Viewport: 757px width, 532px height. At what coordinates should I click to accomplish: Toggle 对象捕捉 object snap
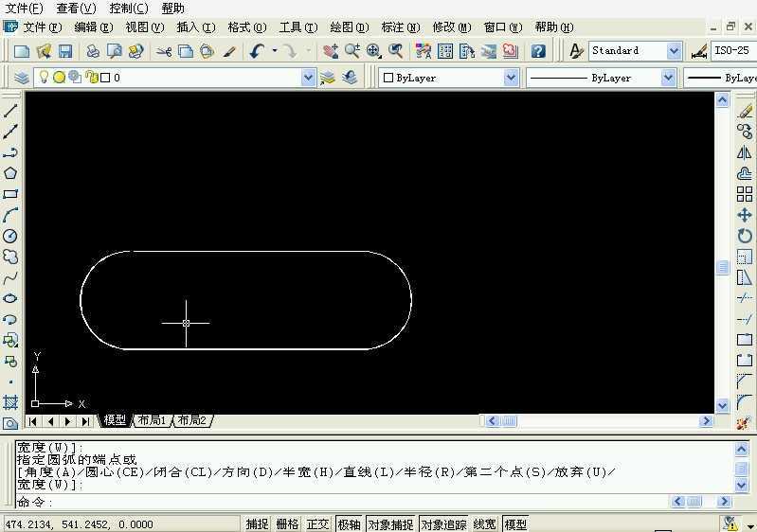coord(390,524)
